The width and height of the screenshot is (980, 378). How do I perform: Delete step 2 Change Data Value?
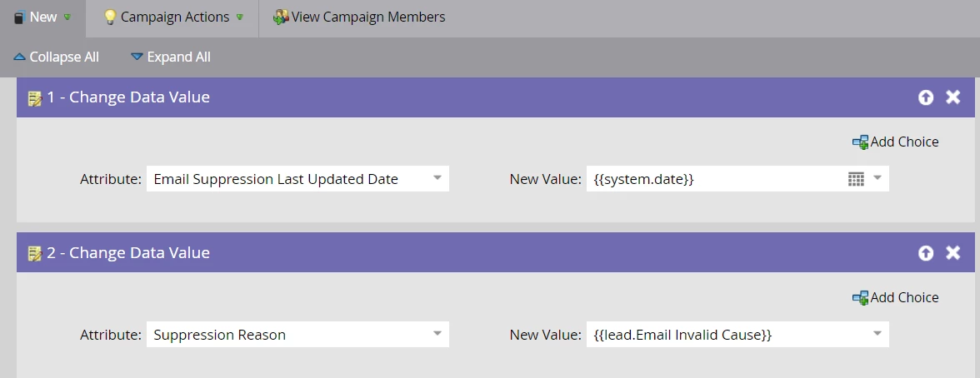click(953, 253)
